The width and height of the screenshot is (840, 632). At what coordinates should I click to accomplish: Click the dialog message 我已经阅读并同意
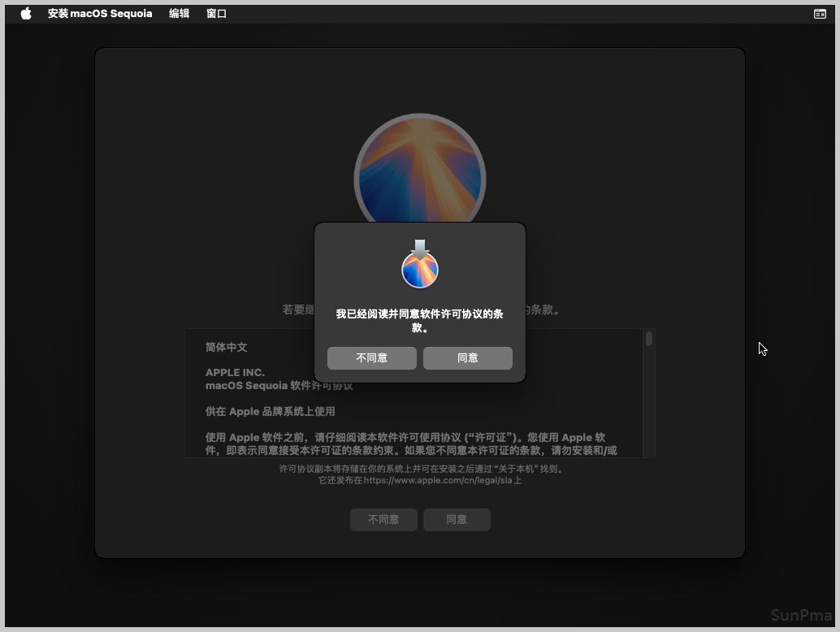click(x=419, y=321)
